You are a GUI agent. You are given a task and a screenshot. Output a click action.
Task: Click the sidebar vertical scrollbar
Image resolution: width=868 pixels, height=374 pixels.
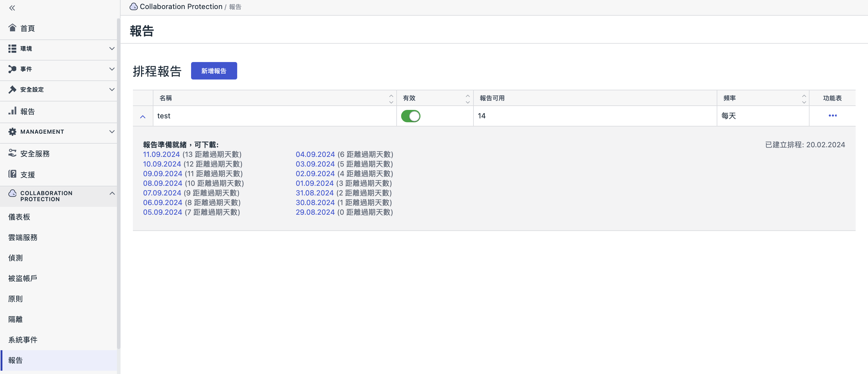(x=118, y=183)
